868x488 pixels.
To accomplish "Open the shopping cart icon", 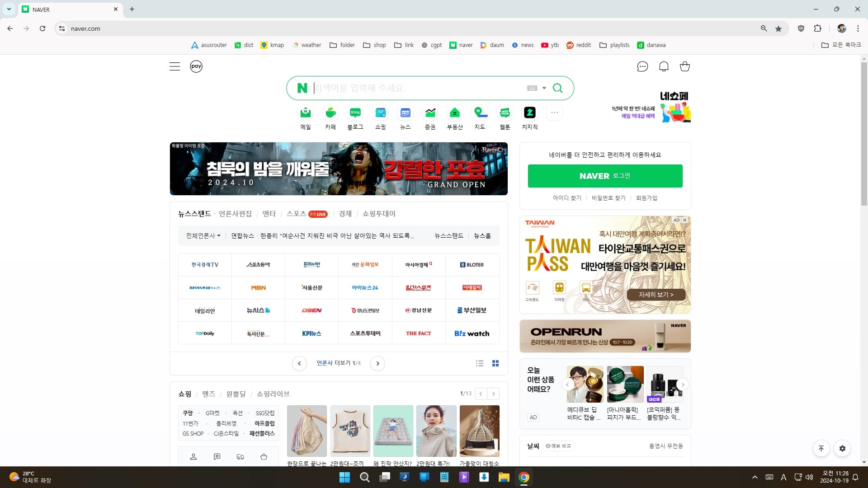I will tap(685, 66).
